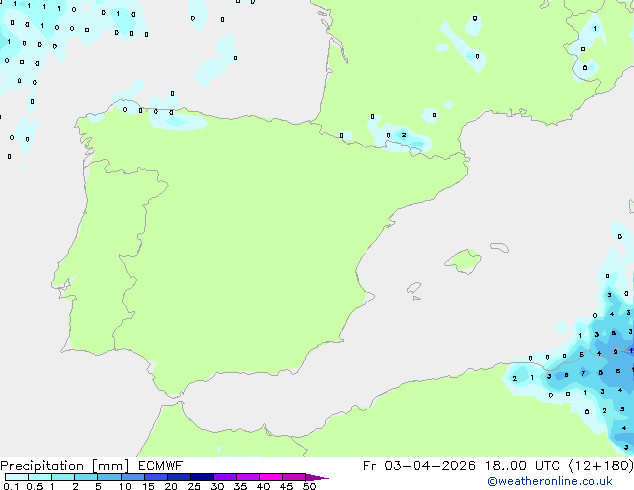634x490 pixels.
Task: Click the Menorca island outline on the map
Action: coord(499,247)
